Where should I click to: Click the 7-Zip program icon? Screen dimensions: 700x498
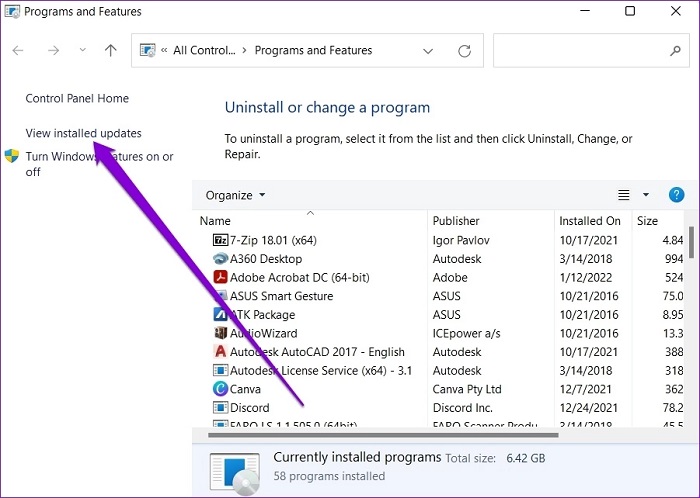220,240
